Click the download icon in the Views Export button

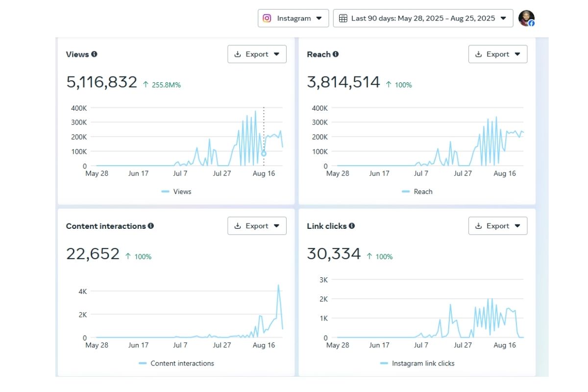tap(238, 54)
